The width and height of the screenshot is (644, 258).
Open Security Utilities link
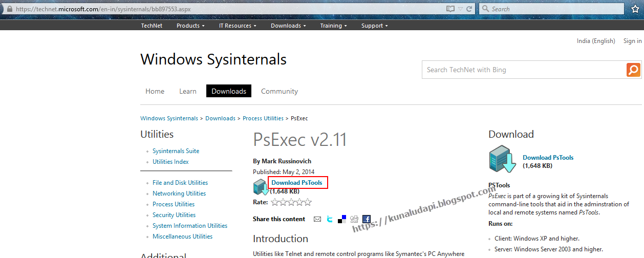(x=174, y=215)
